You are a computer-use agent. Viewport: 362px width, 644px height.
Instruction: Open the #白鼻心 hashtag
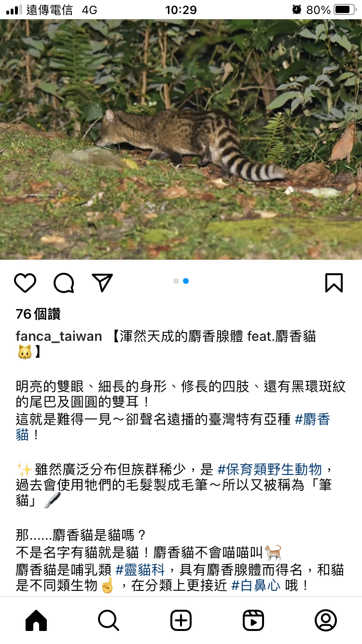point(256,586)
